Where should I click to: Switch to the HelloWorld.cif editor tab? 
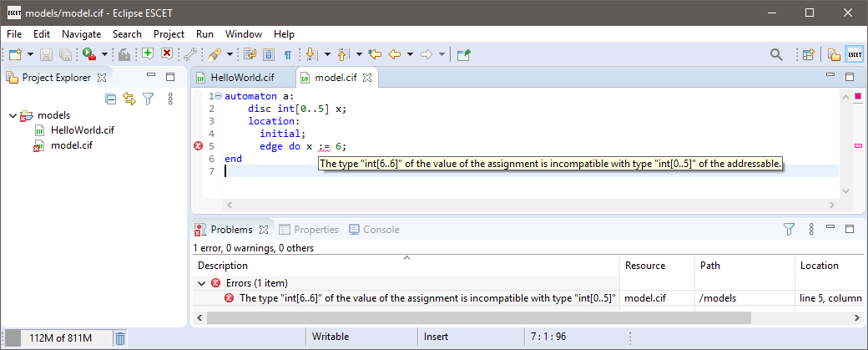pyautogui.click(x=242, y=78)
